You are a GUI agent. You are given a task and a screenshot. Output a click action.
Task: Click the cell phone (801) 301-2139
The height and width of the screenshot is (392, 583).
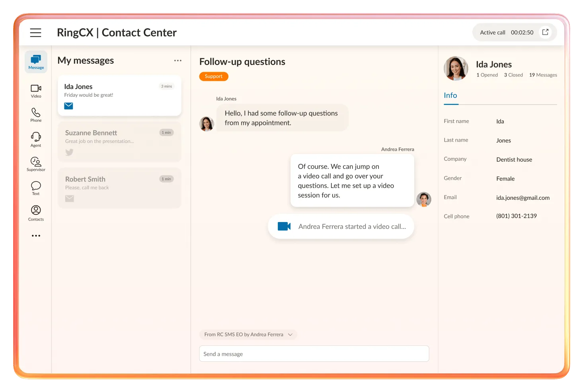click(x=517, y=216)
